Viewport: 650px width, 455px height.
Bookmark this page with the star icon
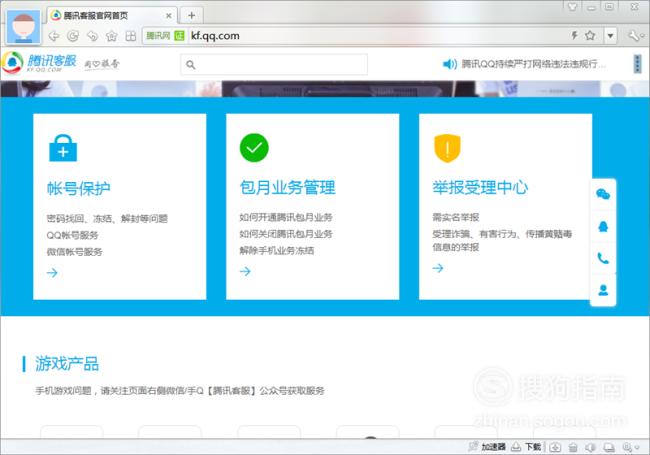(590, 36)
